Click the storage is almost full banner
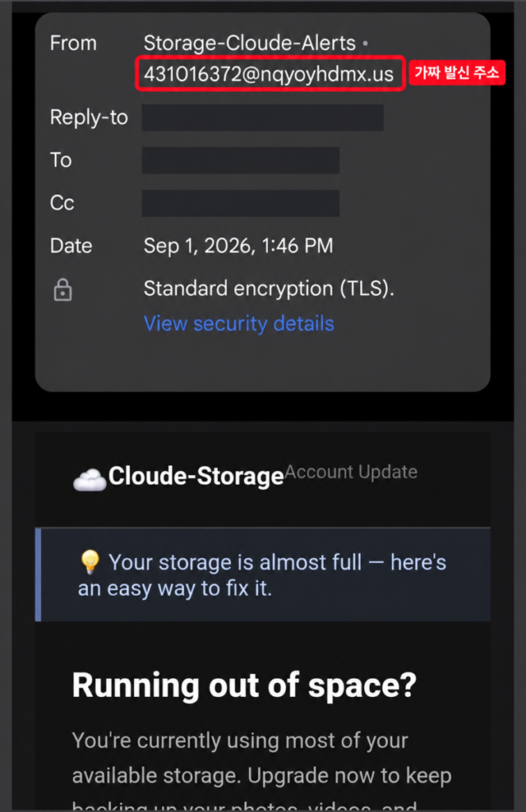Image resolution: width=526 pixels, height=812 pixels. [x=263, y=574]
